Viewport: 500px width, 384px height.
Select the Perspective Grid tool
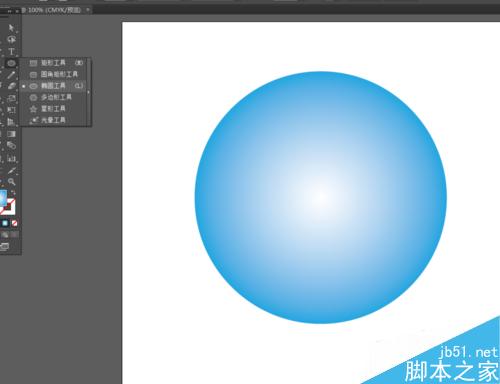point(11,122)
